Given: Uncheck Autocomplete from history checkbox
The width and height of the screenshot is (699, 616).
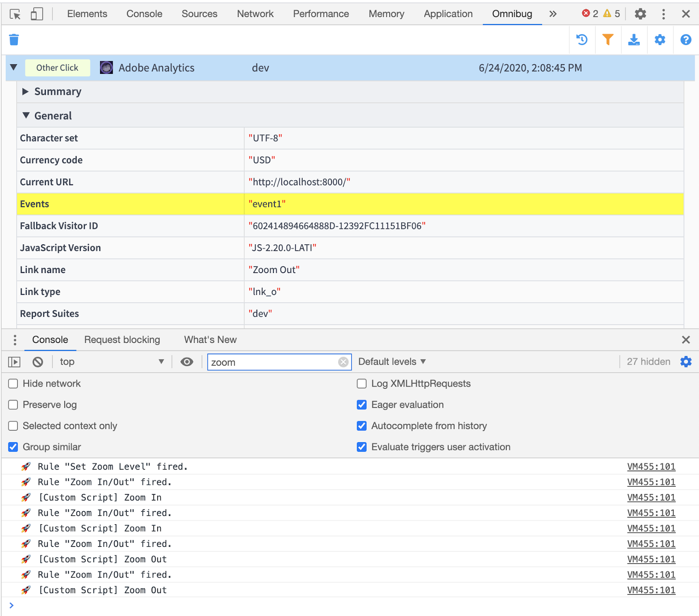Looking at the screenshot, I should [362, 426].
